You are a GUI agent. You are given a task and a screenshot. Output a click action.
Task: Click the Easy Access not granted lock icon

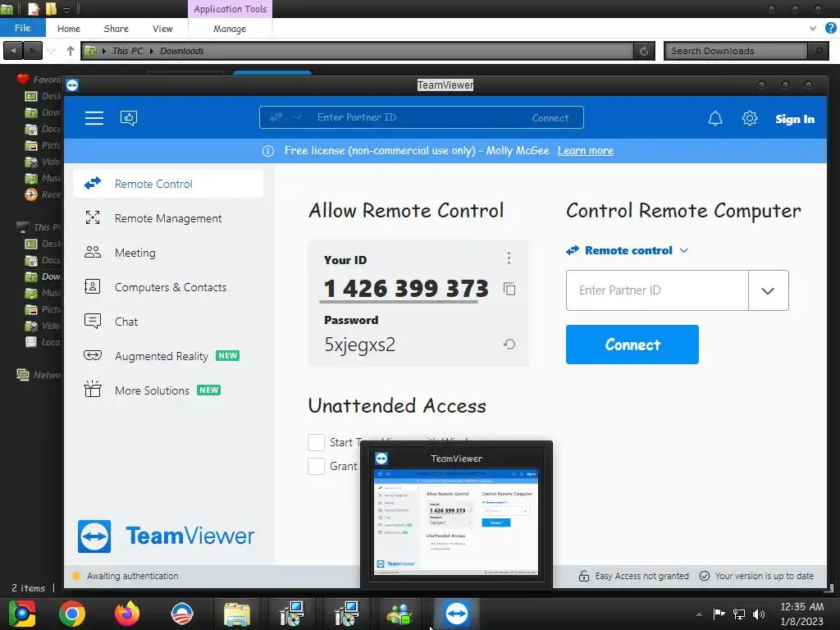584,576
